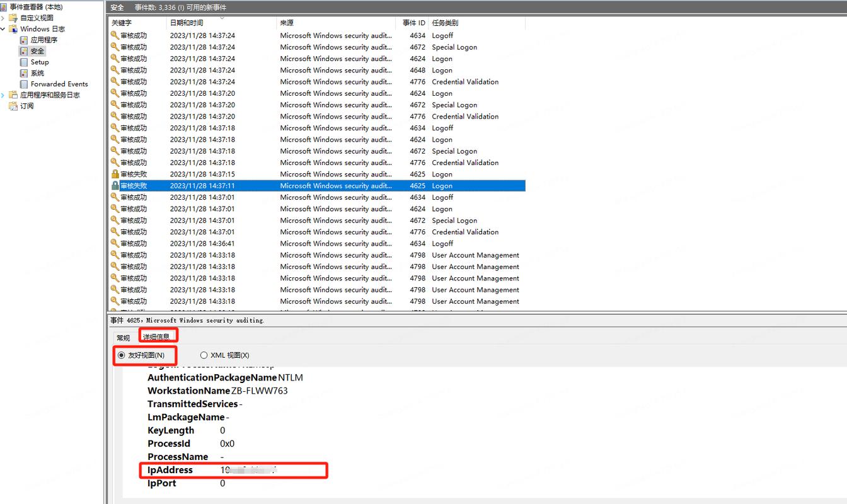Click key icon of 14:37:01 event 4624 row
This screenshot has width=847, height=504.
(115, 209)
